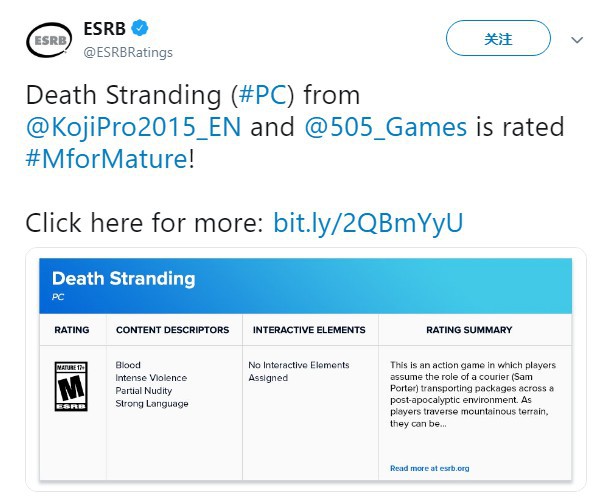Click the blue verified badge next to ESRB

pyautogui.click(x=140, y=28)
